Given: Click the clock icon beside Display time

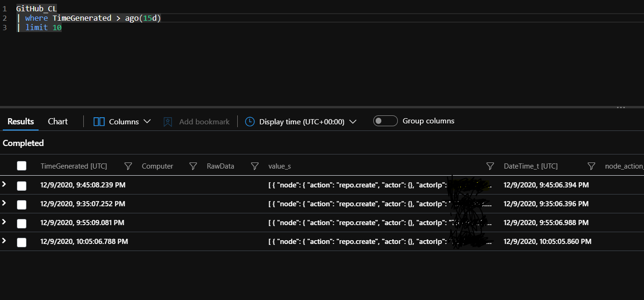Looking at the screenshot, I should (x=250, y=122).
